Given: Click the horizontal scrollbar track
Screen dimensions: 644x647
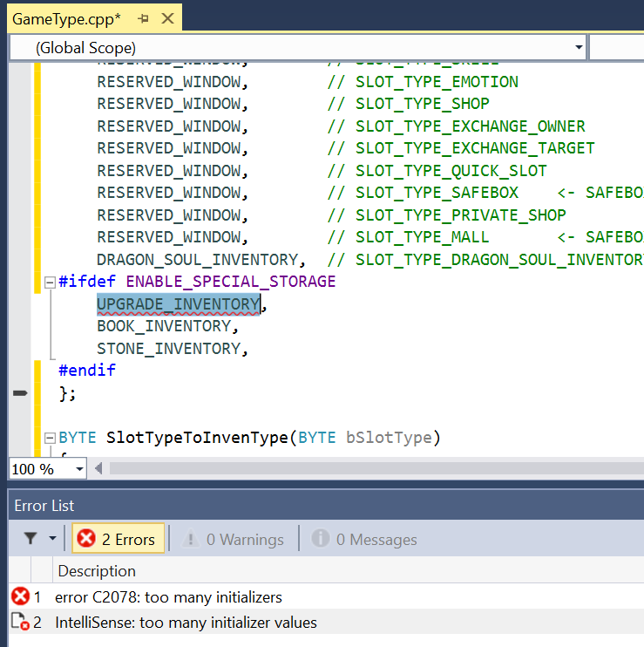Looking at the screenshot, I should [376, 469].
